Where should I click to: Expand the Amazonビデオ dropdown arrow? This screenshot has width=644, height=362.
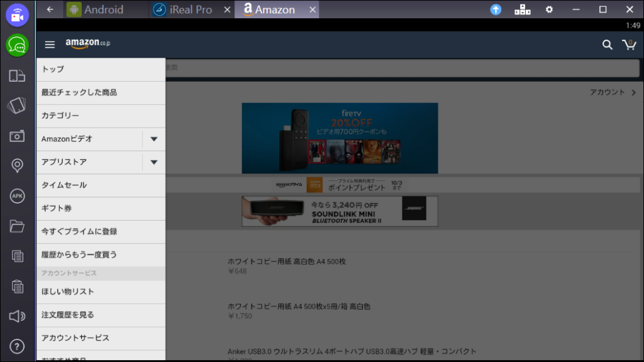153,139
